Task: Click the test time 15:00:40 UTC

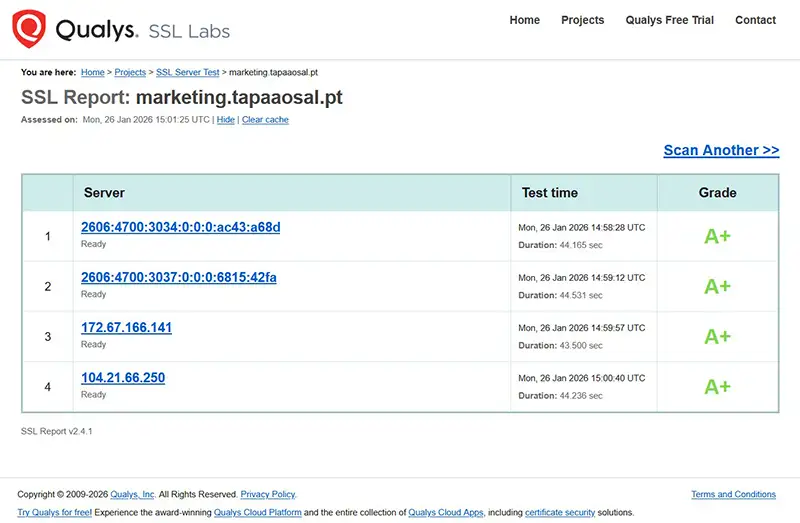Action: 582,378
